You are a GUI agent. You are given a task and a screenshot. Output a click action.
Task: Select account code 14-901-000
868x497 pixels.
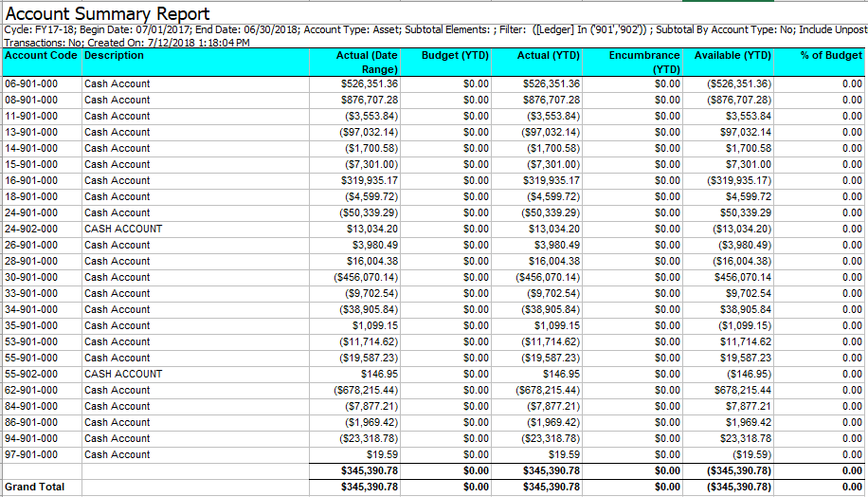(x=31, y=148)
